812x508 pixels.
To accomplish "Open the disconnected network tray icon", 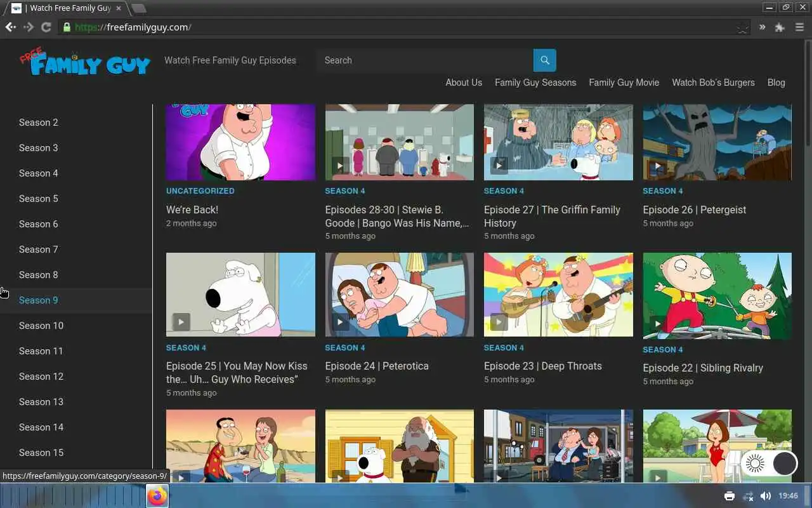I will coord(748,496).
